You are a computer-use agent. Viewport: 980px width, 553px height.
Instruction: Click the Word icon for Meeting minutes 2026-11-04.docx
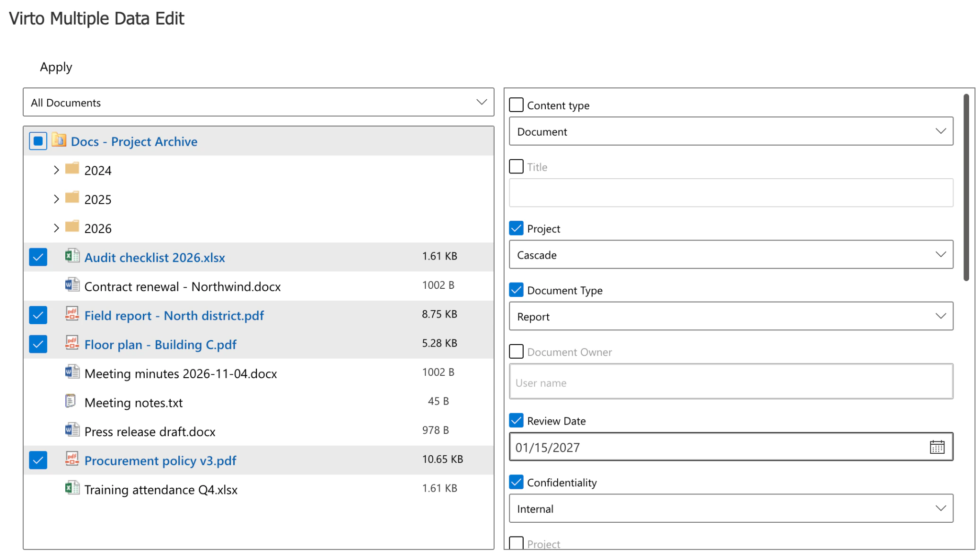pos(72,372)
